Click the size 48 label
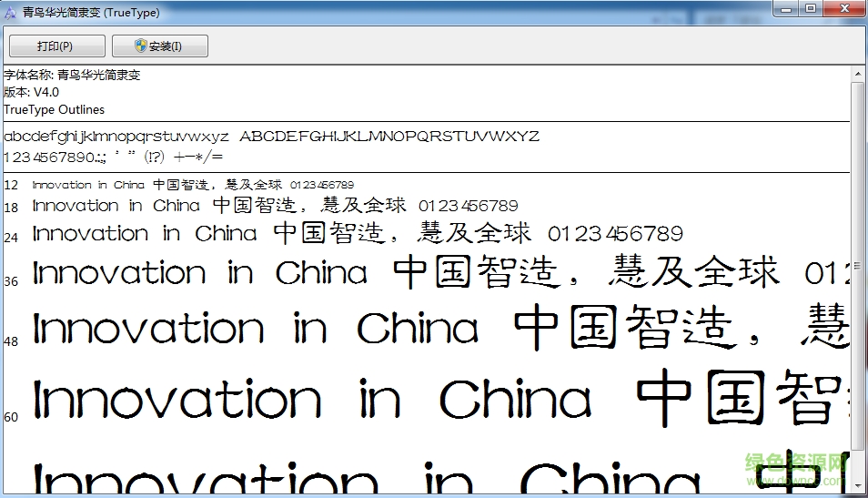 [x=11, y=341]
